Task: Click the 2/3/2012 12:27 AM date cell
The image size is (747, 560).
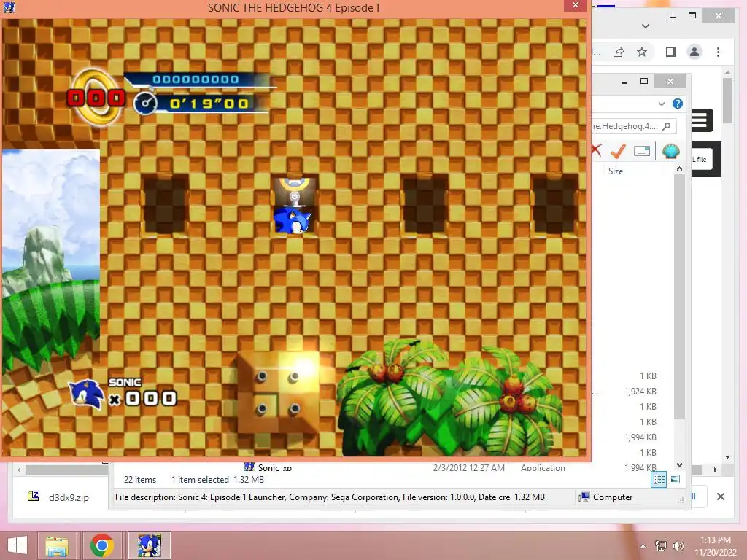Action: [x=469, y=467]
